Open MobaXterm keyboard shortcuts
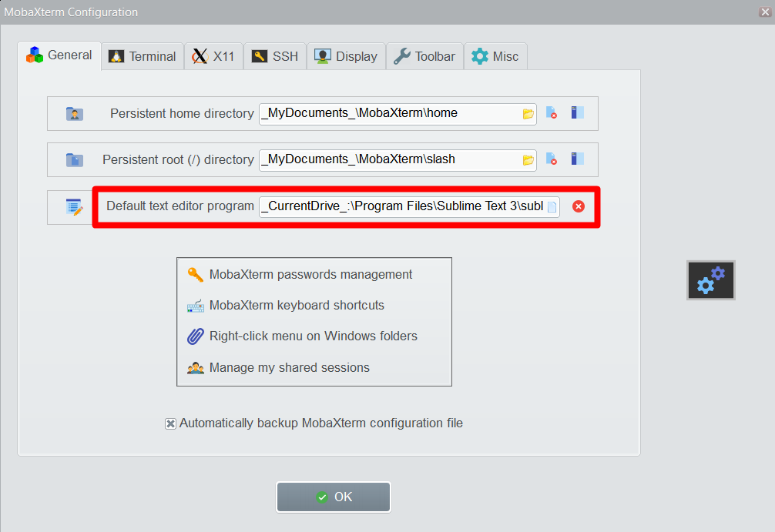The image size is (775, 532). tap(297, 305)
